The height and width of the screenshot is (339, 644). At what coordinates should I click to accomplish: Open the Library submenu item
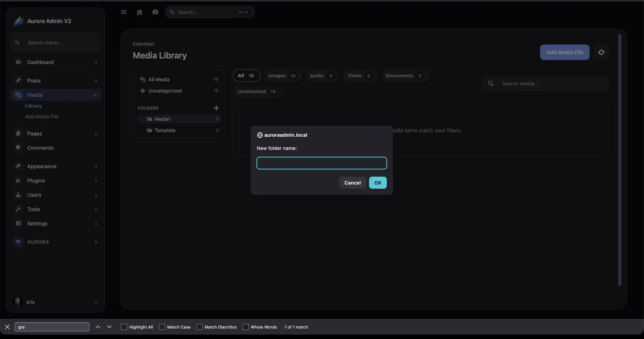33,106
